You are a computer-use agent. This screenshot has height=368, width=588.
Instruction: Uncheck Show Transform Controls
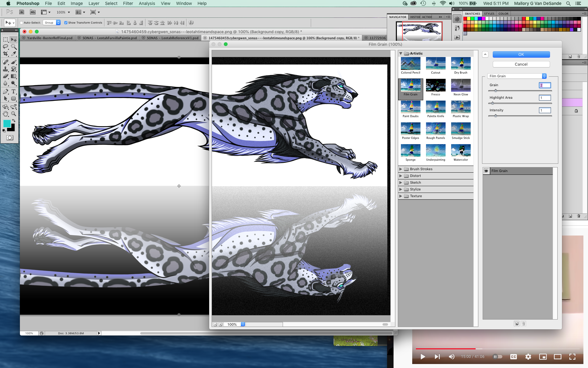[66, 23]
